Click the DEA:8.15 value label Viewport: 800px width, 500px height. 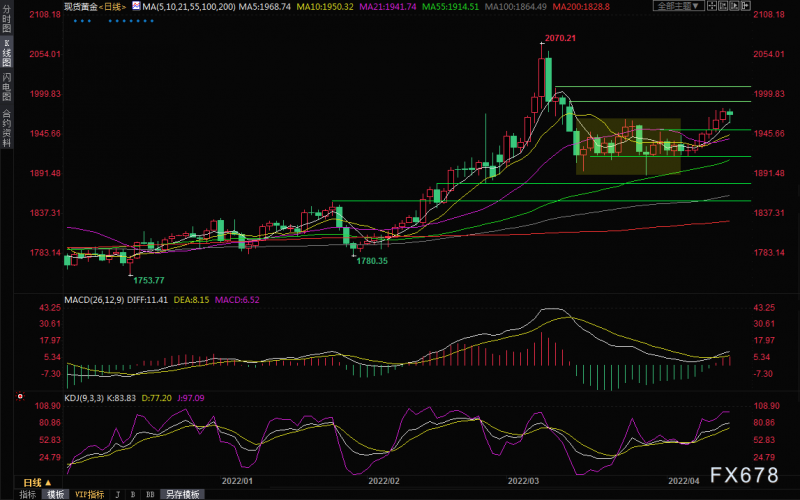click(191, 299)
